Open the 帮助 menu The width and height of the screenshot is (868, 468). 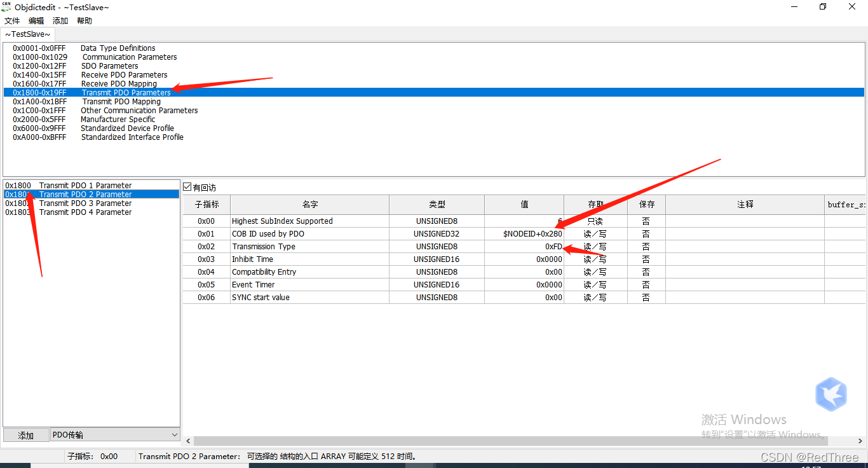85,21
